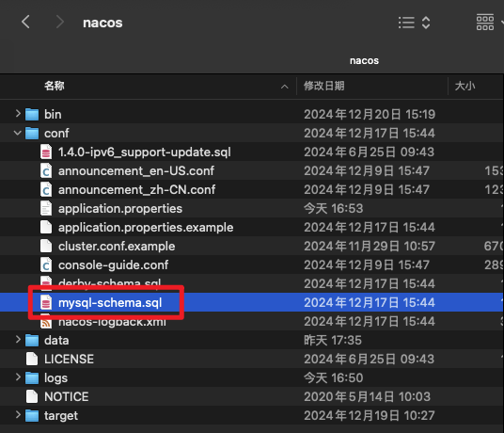Screen dimensions: 504x433
Task: Select the application.properties file
Action: point(251,208)
